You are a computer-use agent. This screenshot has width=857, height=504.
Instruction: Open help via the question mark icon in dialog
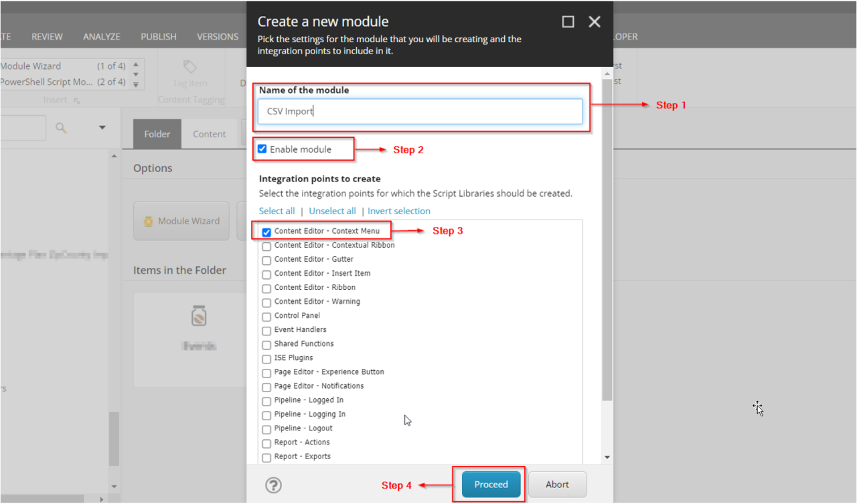tap(273, 485)
